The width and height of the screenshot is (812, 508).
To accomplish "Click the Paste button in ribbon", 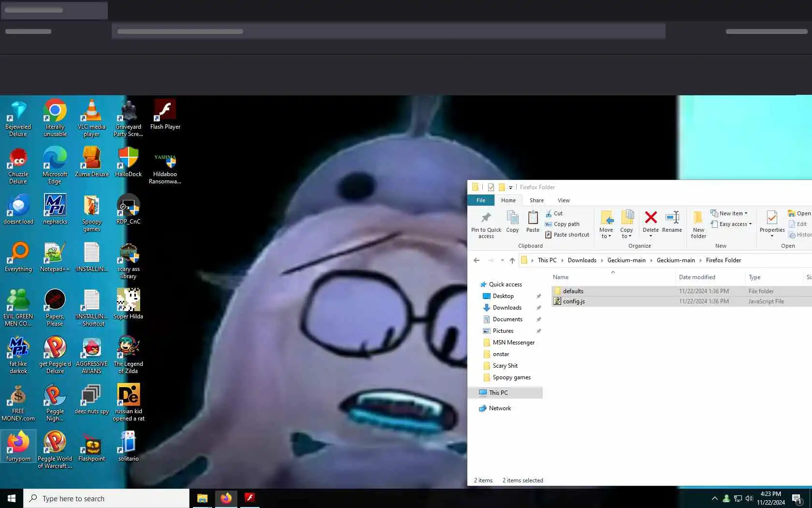I will pyautogui.click(x=533, y=223).
